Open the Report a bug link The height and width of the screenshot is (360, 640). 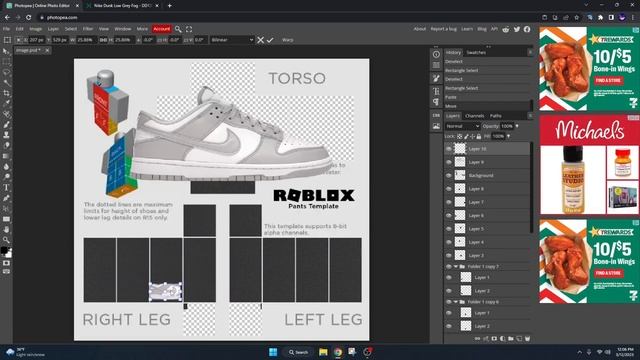[444, 29]
